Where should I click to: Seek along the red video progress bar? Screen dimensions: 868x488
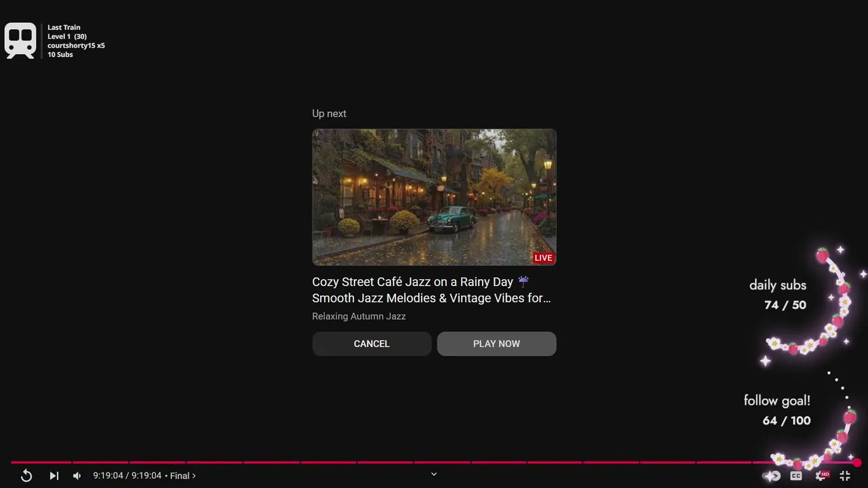(x=434, y=463)
